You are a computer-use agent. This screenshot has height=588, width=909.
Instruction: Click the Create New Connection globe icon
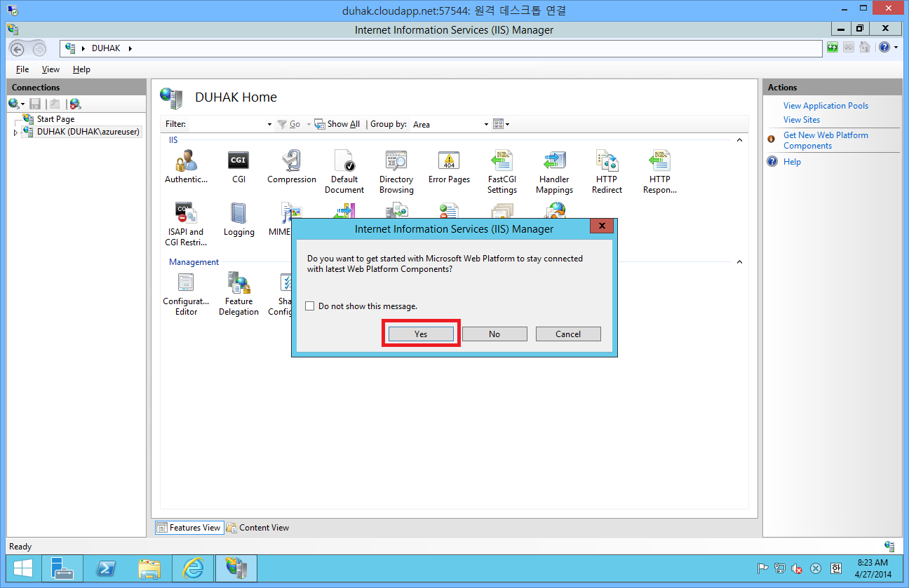[13, 104]
